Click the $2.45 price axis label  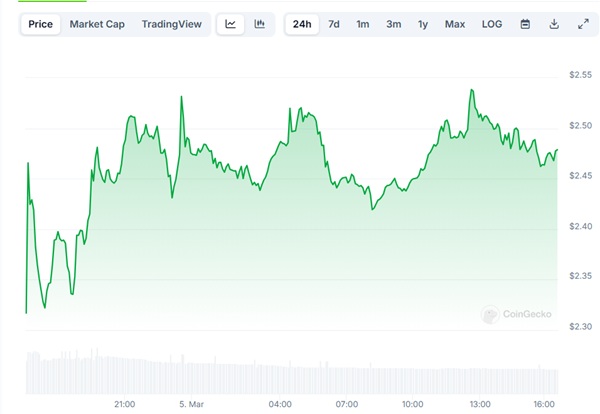[x=580, y=176]
